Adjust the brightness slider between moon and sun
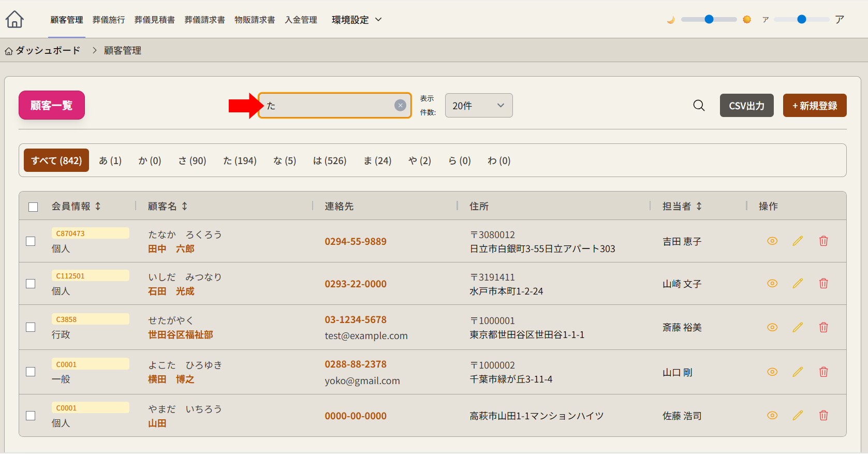Image resolution: width=868 pixels, height=454 pixels. point(709,20)
